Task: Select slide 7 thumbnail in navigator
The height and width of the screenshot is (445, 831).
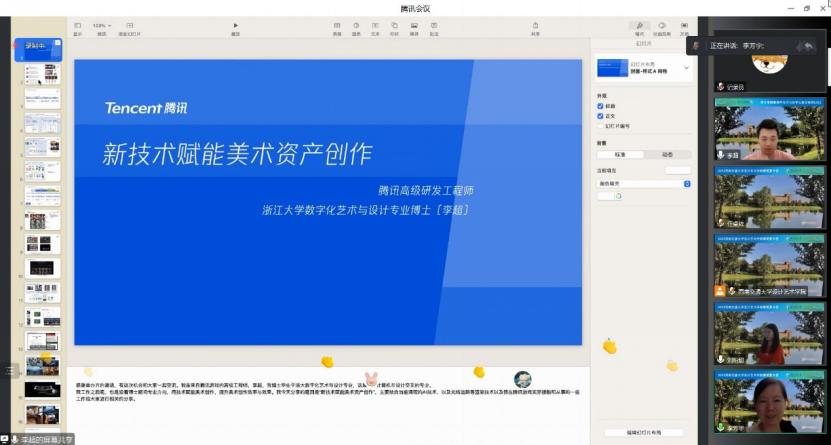Action: tap(42, 196)
